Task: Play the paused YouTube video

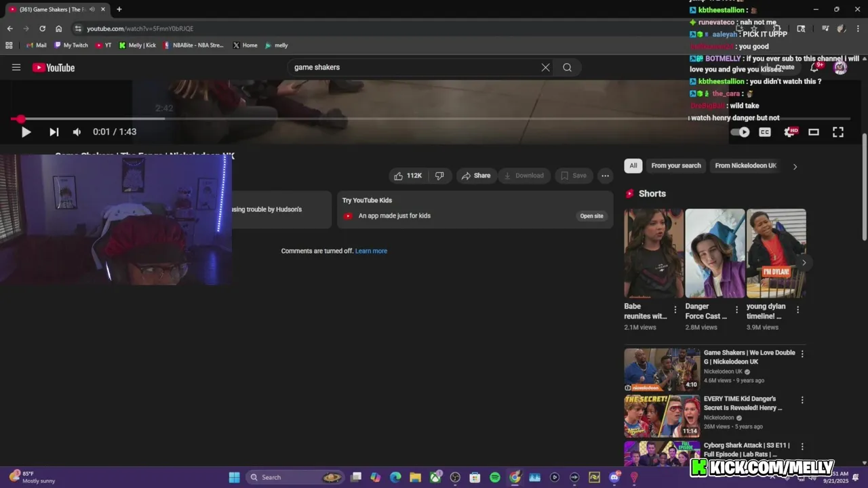Action: (x=26, y=132)
